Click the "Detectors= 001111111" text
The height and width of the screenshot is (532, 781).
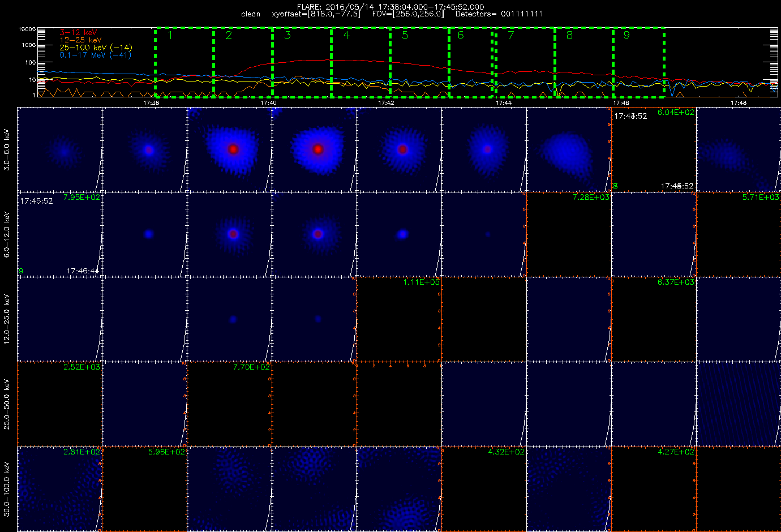[499, 14]
